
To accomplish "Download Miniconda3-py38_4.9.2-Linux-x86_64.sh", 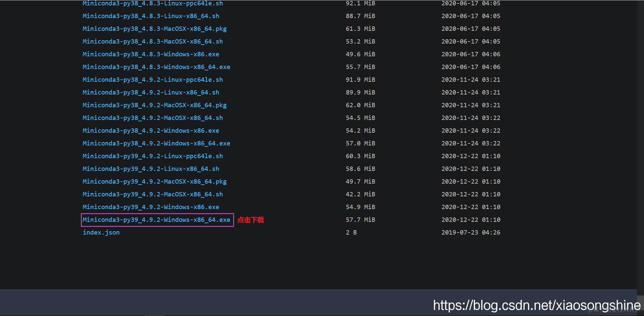I will point(151,92).
